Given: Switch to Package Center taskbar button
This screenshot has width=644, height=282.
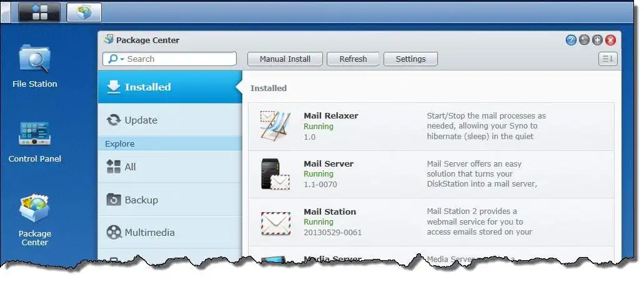Looking at the screenshot, I should (x=84, y=12).
